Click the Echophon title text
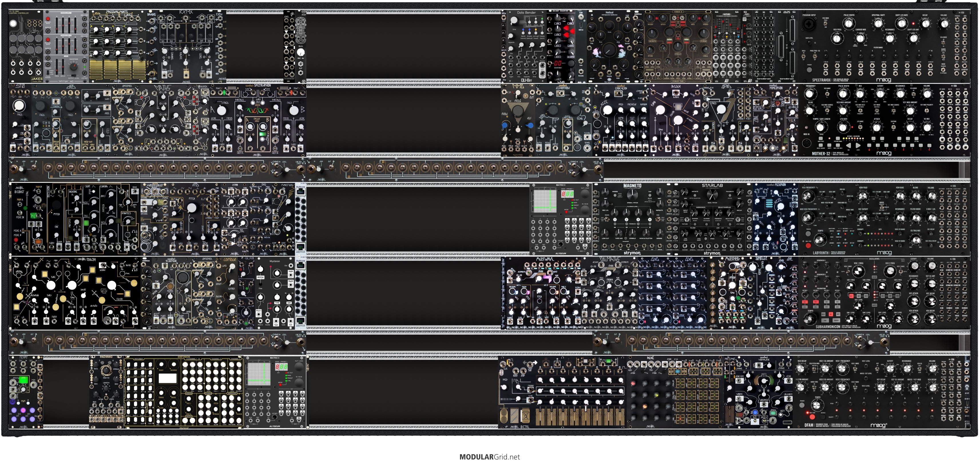Viewport: 980px width, 463px height. [563, 88]
